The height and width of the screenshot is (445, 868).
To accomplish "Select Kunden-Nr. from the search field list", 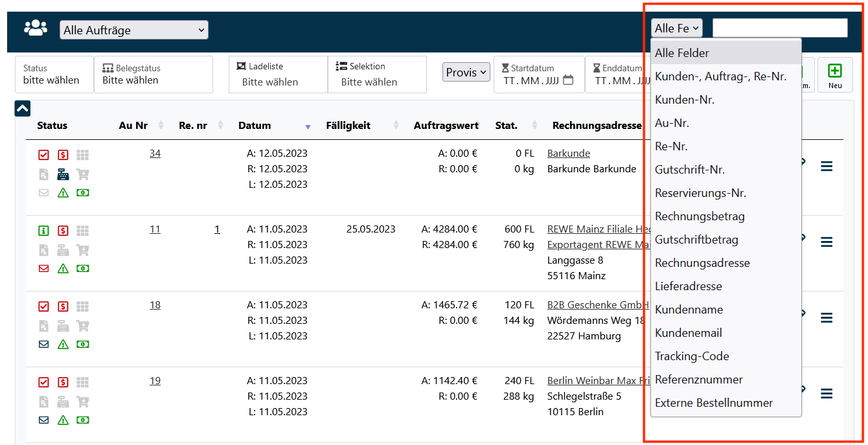I will click(x=685, y=100).
